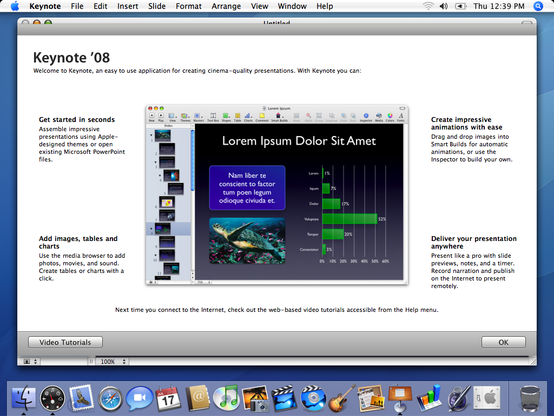
Task: Open the 100% zoom level popup
Action: (x=113, y=362)
